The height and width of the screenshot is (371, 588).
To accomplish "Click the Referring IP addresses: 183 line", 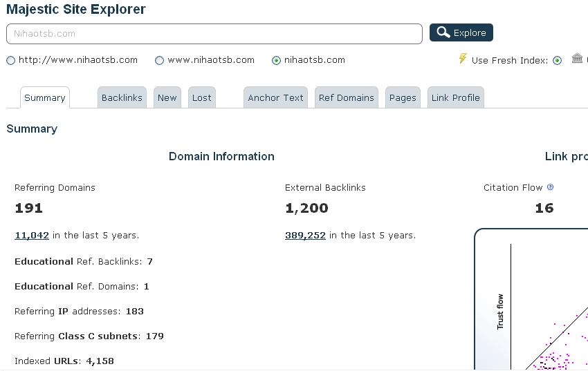I will pyautogui.click(x=79, y=312).
